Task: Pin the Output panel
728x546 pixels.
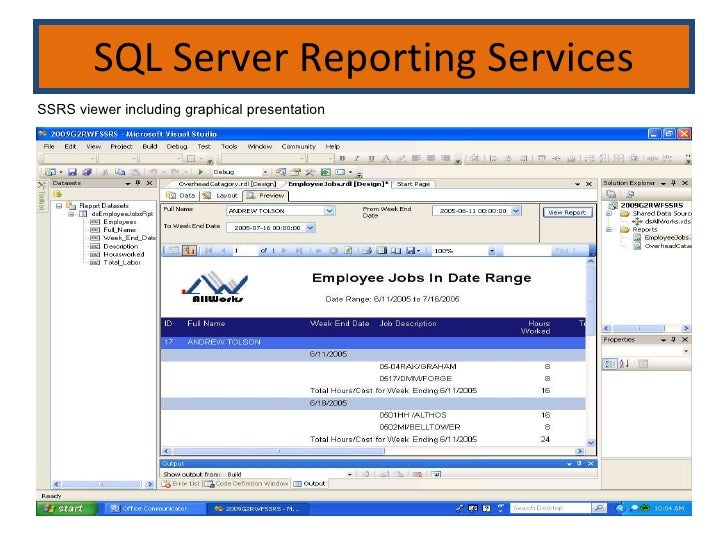Action: point(579,463)
